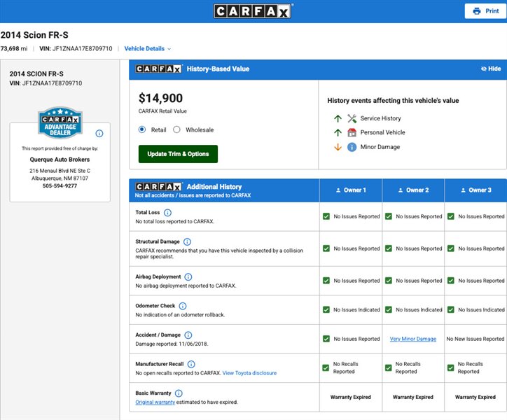This screenshot has width=507, height=420.
Task: Click the printer icon in Print button
Action: [477, 11]
